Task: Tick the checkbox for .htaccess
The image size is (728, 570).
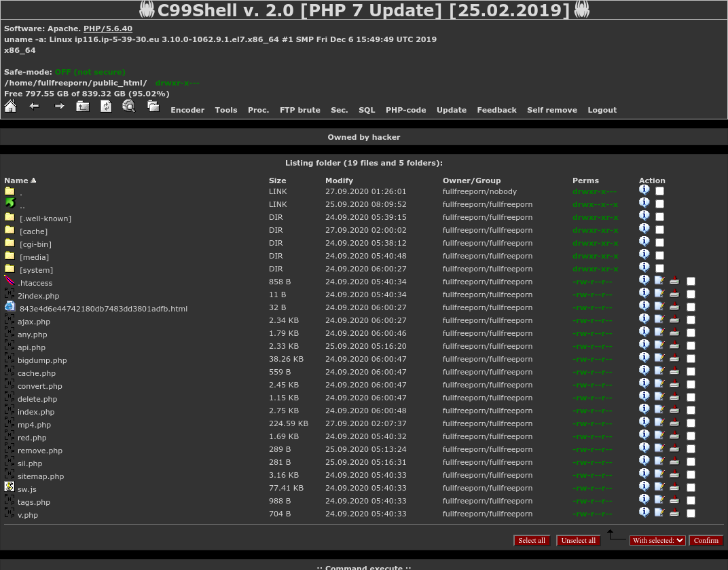Action: coord(691,281)
